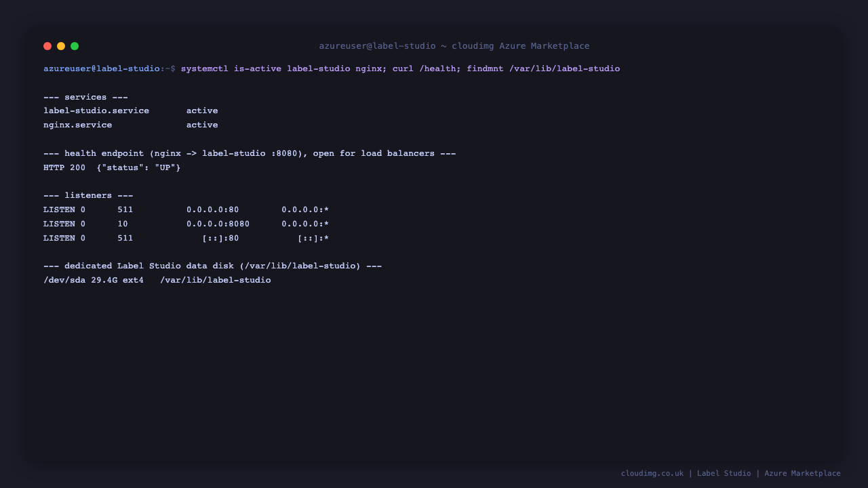Click backlog value '10' in the 8080 row
Screen dimensions: 868x488
123,224
